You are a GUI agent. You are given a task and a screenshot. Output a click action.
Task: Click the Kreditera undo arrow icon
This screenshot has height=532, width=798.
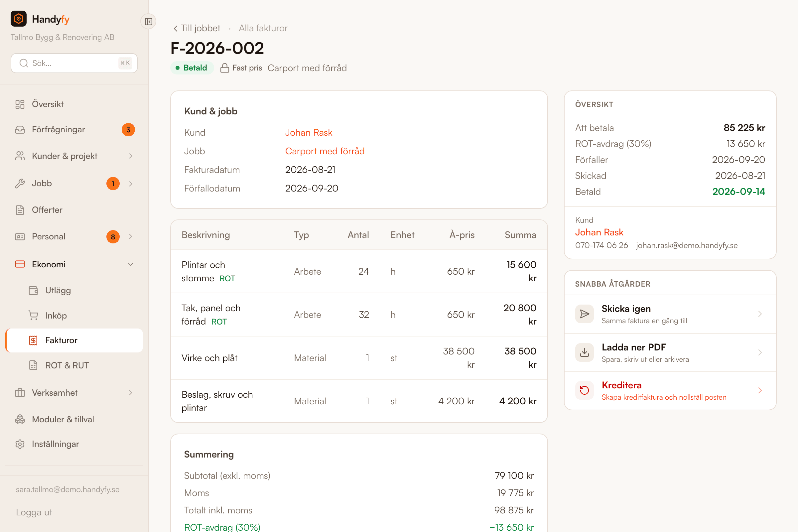pyautogui.click(x=584, y=390)
